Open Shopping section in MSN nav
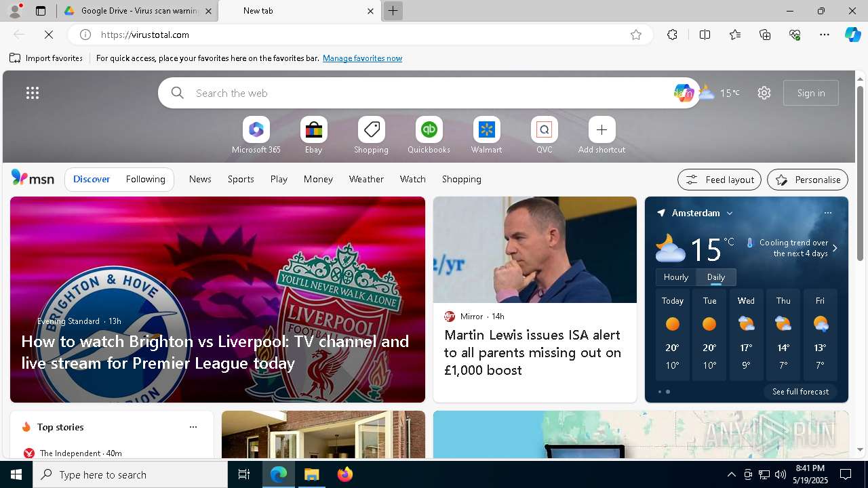This screenshot has height=488, width=868. [461, 179]
